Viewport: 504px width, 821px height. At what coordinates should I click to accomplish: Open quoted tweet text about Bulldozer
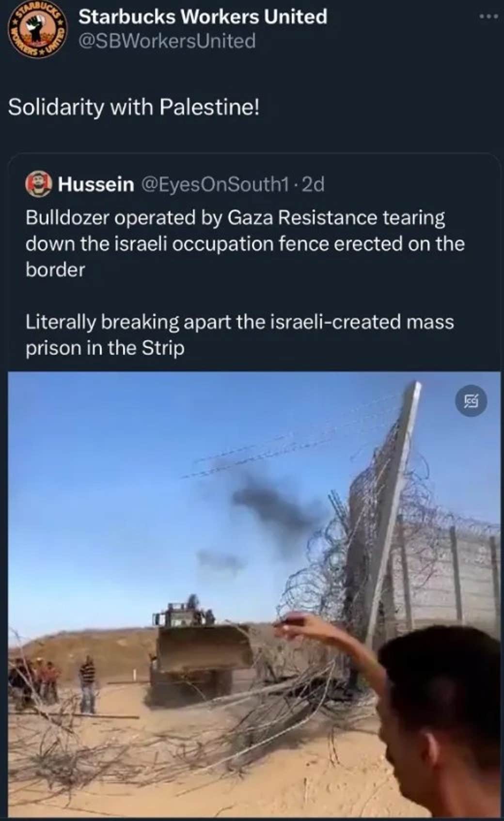245,244
